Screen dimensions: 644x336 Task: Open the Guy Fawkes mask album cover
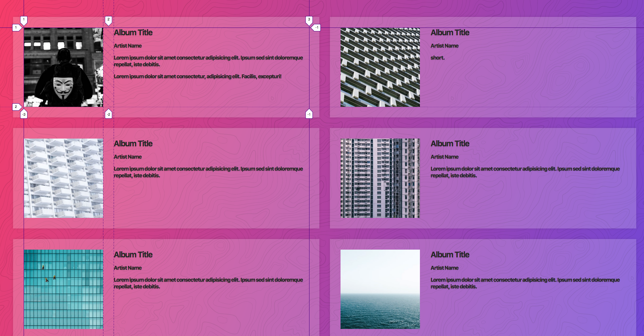[63, 67]
